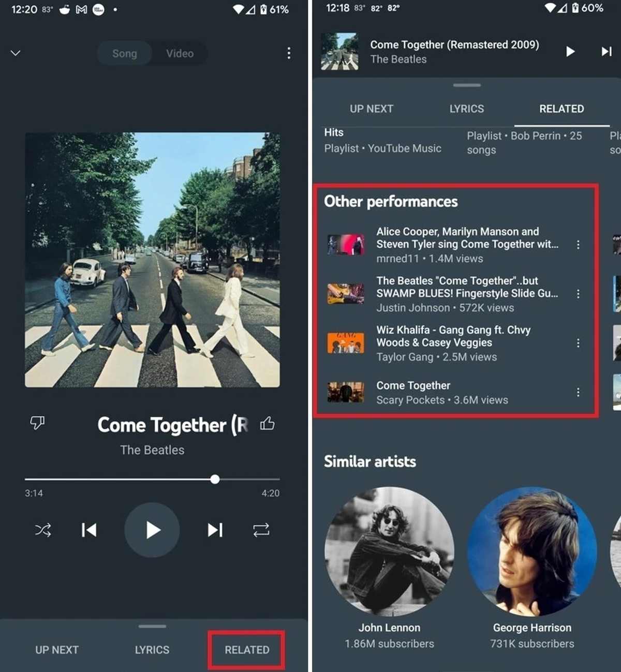Play Come Together by Scary Pockets

click(x=442, y=392)
